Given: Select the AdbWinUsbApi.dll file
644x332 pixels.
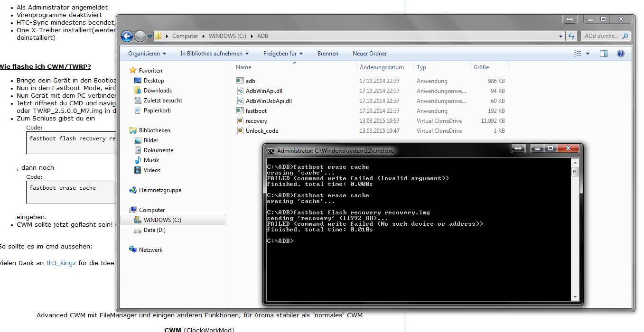Looking at the screenshot, I should [x=269, y=101].
